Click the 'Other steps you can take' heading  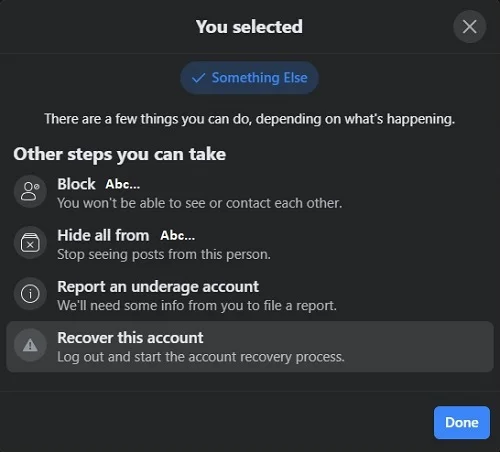pyautogui.click(x=120, y=154)
